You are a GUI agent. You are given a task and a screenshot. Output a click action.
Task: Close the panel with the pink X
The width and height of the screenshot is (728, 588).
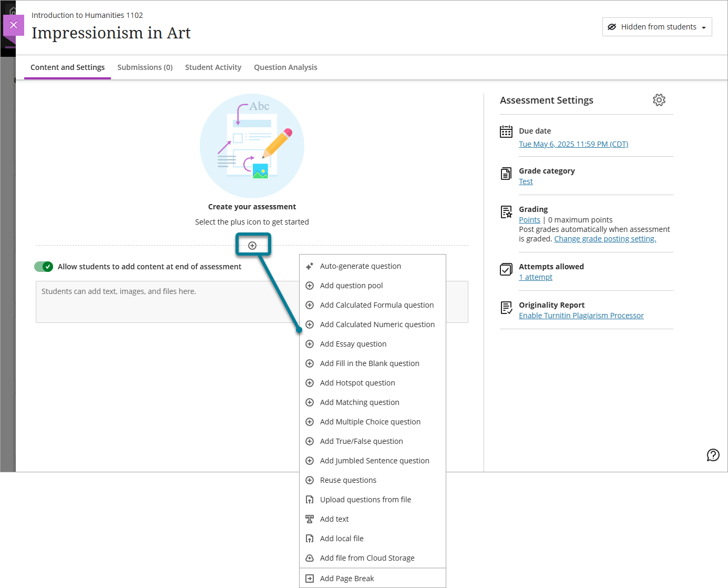13,25
